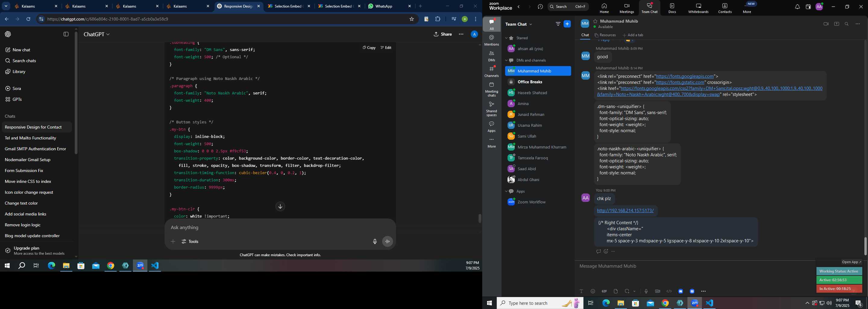
Task: Switch to Resources tab in the chat
Action: [605, 35]
